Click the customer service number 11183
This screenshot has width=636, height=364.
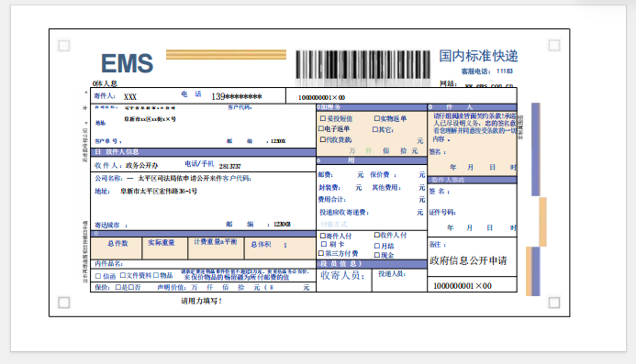point(505,71)
